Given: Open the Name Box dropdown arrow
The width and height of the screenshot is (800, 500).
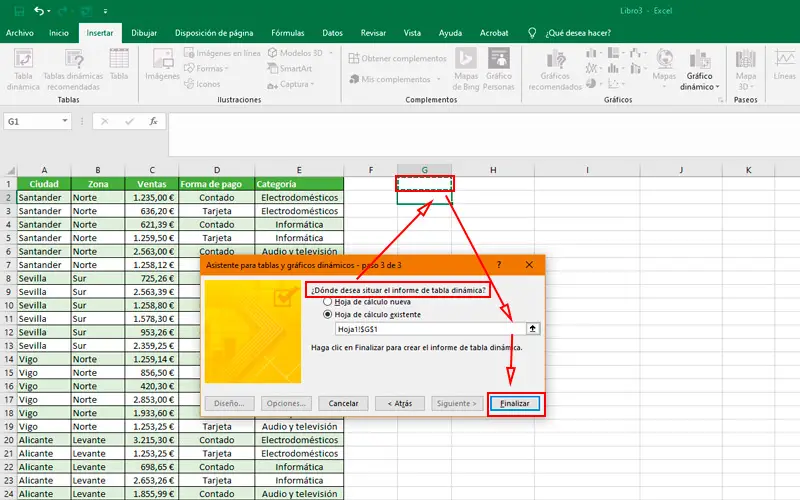Looking at the screenshot, I should coord(66,121).
